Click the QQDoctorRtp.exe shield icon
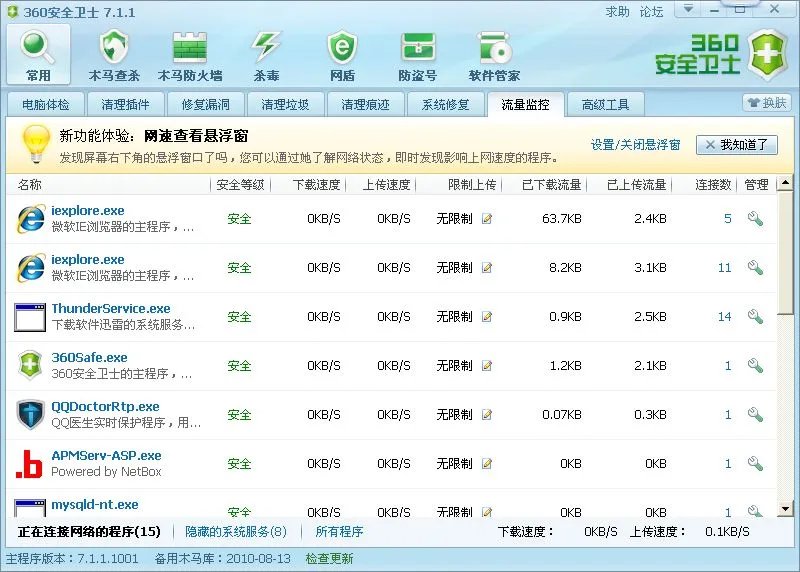The height and width of the screenshot is (572, 800). [30, 414]
